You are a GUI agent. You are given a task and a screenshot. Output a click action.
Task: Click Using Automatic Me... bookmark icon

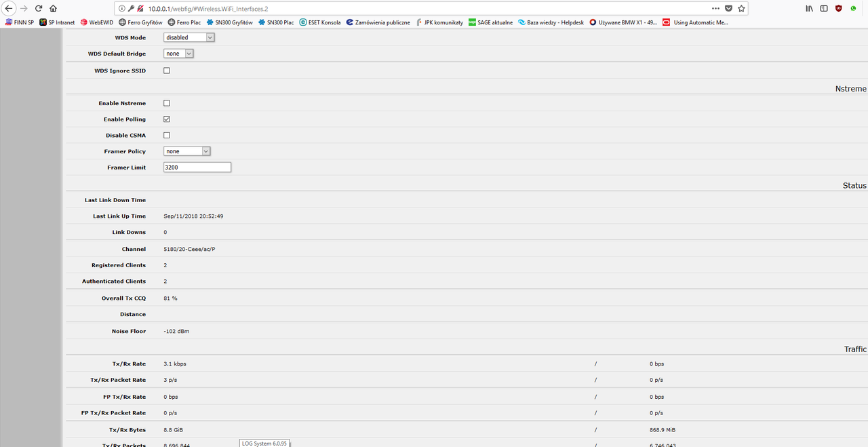667,22
